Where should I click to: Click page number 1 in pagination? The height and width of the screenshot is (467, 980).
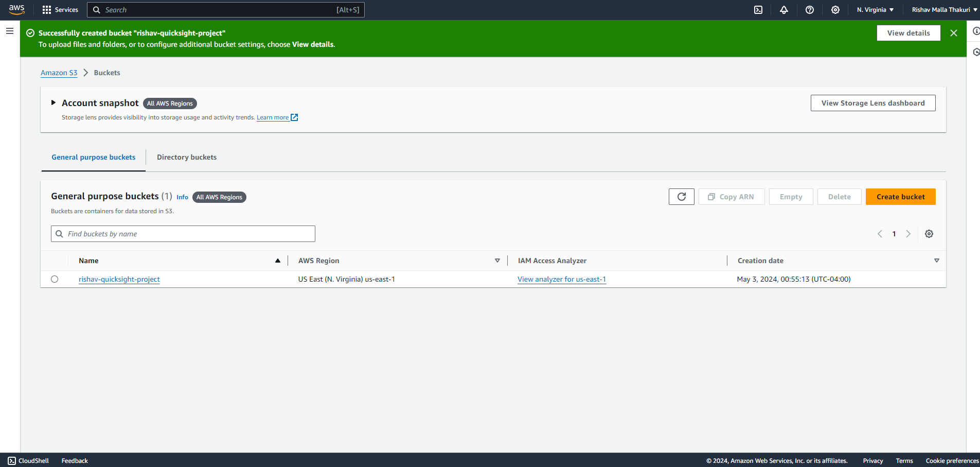coord(894,234)
